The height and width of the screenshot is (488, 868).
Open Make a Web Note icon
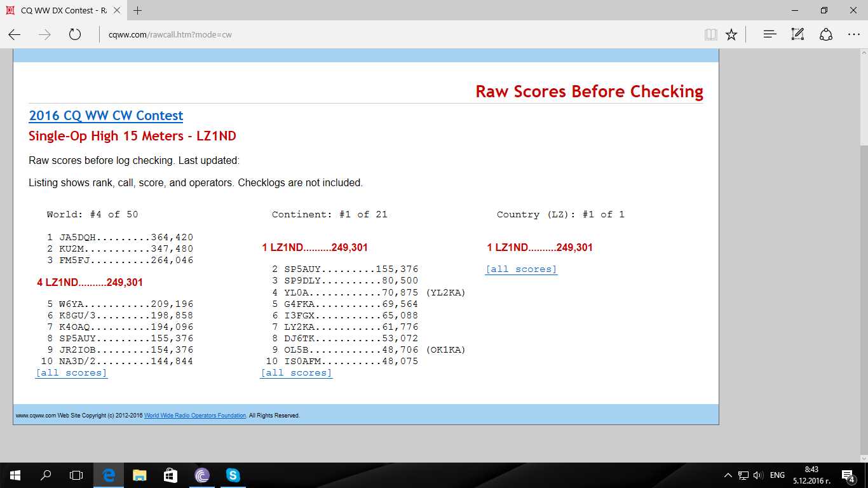click(x=797, y=34)
